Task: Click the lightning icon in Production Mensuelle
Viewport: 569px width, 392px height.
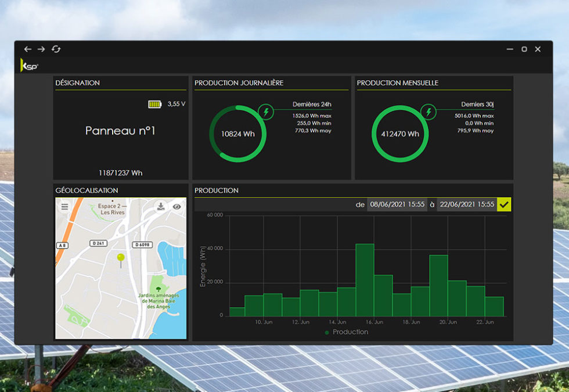Action: pyautogui.click(x=428, y=111)
